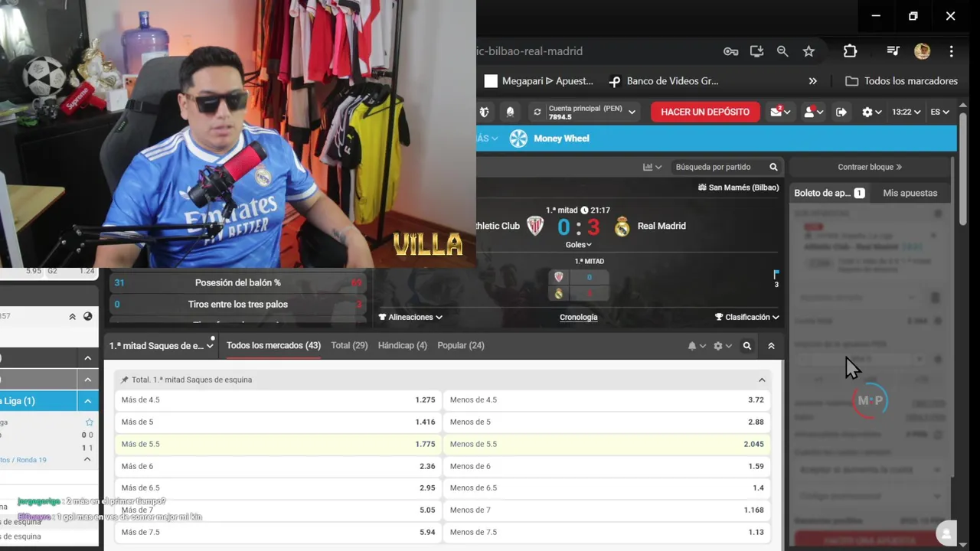
Task: Click the shield icon in Megapari header
Action: click(x=484, y=112)
